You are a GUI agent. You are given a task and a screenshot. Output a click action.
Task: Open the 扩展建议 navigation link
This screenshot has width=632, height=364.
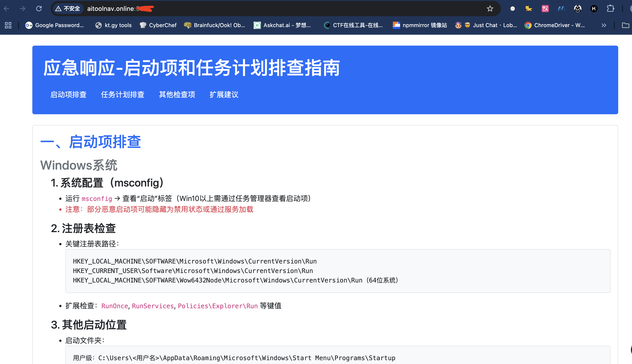point(224,95)
